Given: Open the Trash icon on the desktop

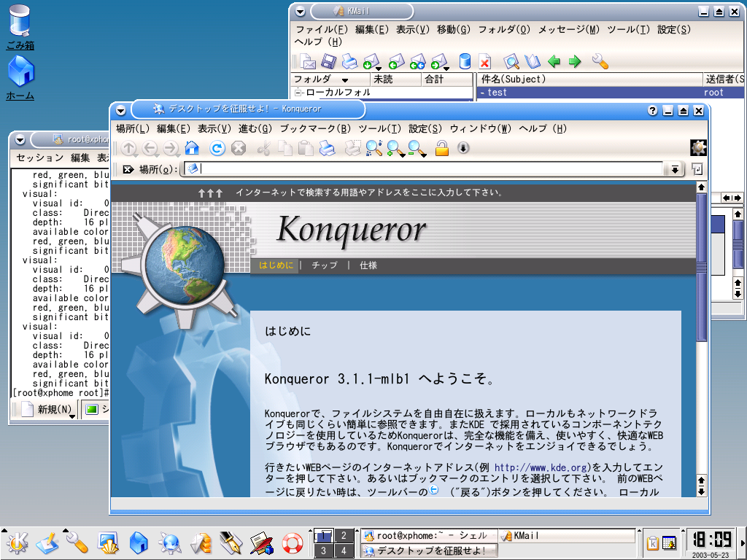Looking at the screenshot, I should 20,26.
